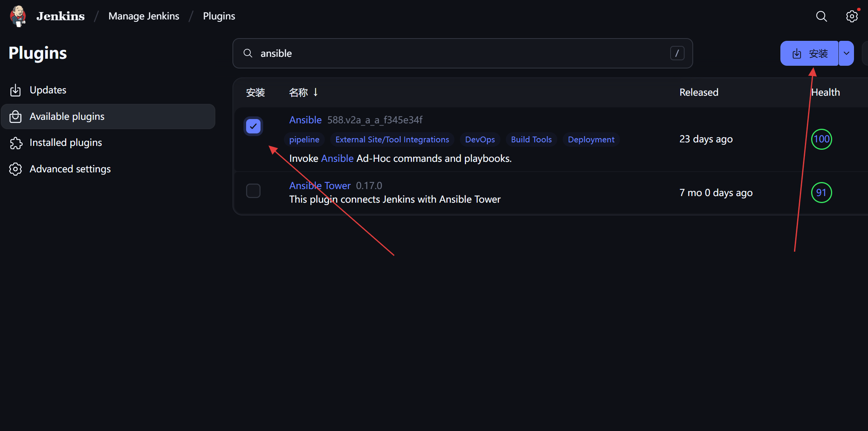Click the Available plugins bag icon
The height and width of the screenshot is (431, 868).
(16, 117)
